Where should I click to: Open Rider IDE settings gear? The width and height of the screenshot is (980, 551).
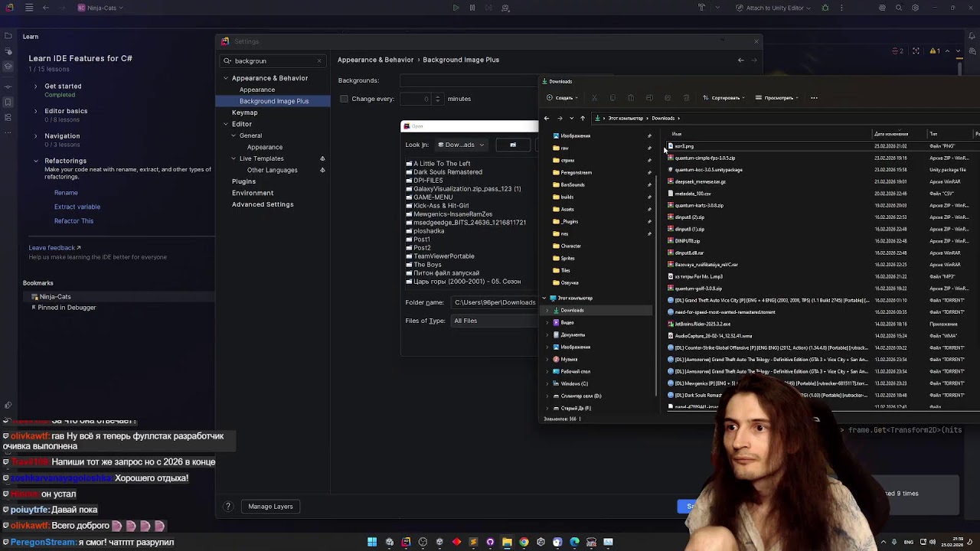pos(915,8)
